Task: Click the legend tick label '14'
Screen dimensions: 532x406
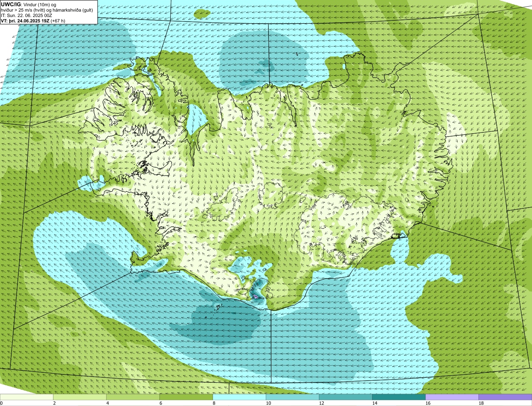Action: tap(374, 403)
